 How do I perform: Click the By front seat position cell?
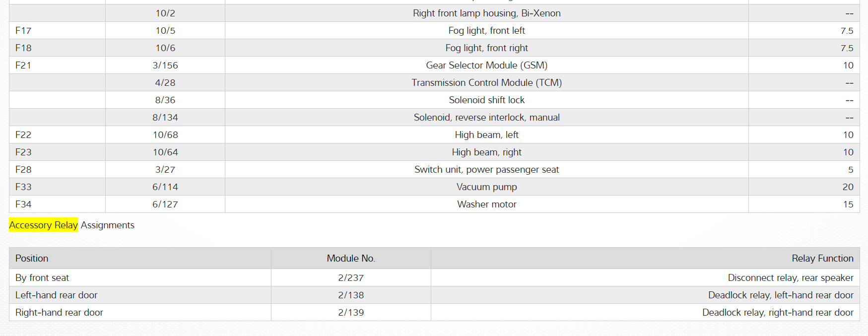(42, 278)
